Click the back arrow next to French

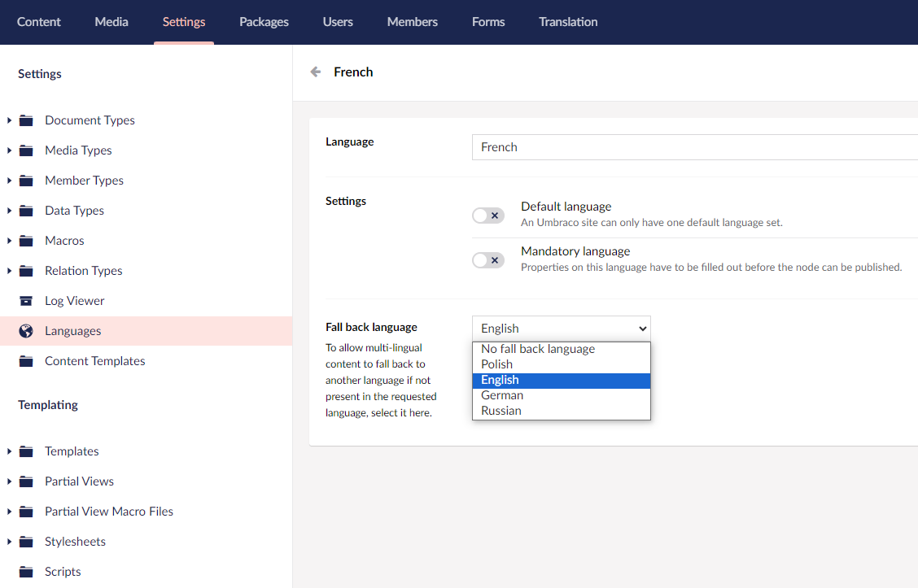point(315,72)
